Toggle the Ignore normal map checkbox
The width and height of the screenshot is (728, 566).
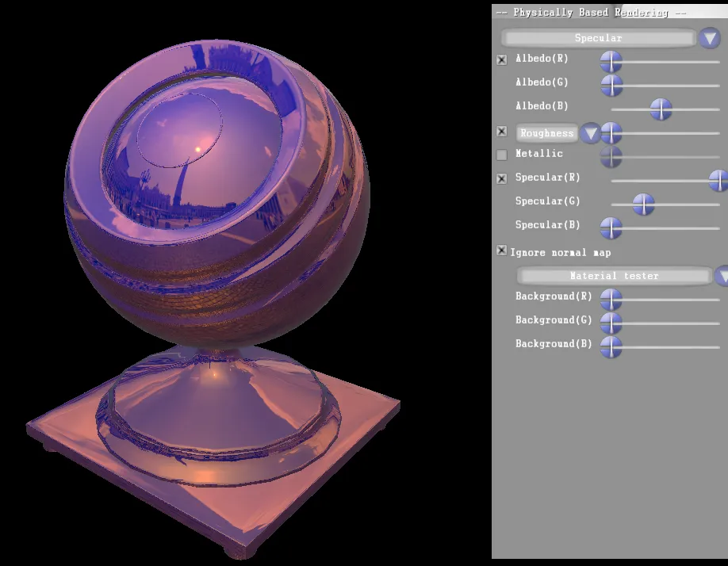tap(501, 250)
